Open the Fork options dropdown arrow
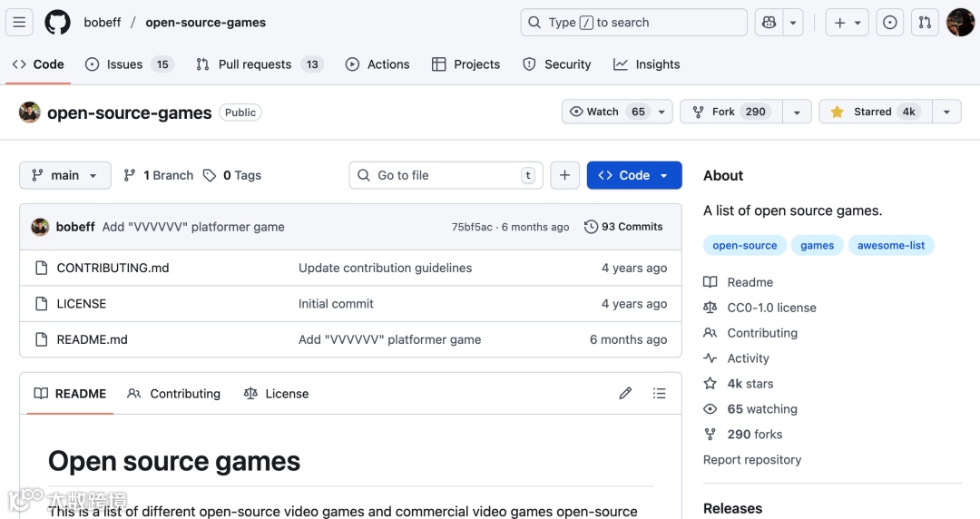980x519 pixels. 797,112
